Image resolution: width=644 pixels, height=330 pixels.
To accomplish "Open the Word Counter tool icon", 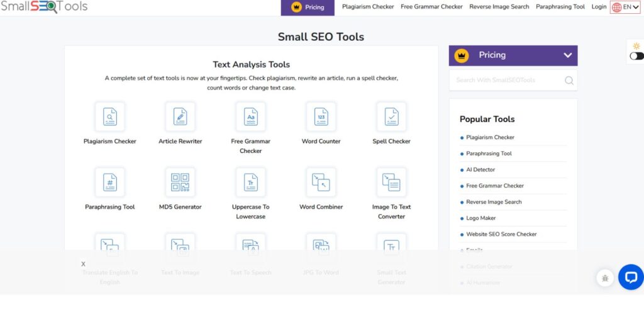I will click(x=321, y=117).
